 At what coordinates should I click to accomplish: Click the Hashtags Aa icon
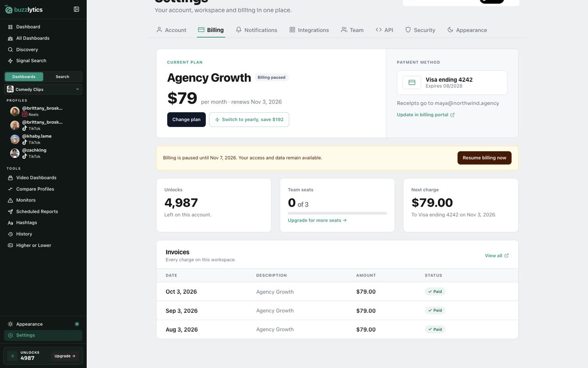coord(11,223)
